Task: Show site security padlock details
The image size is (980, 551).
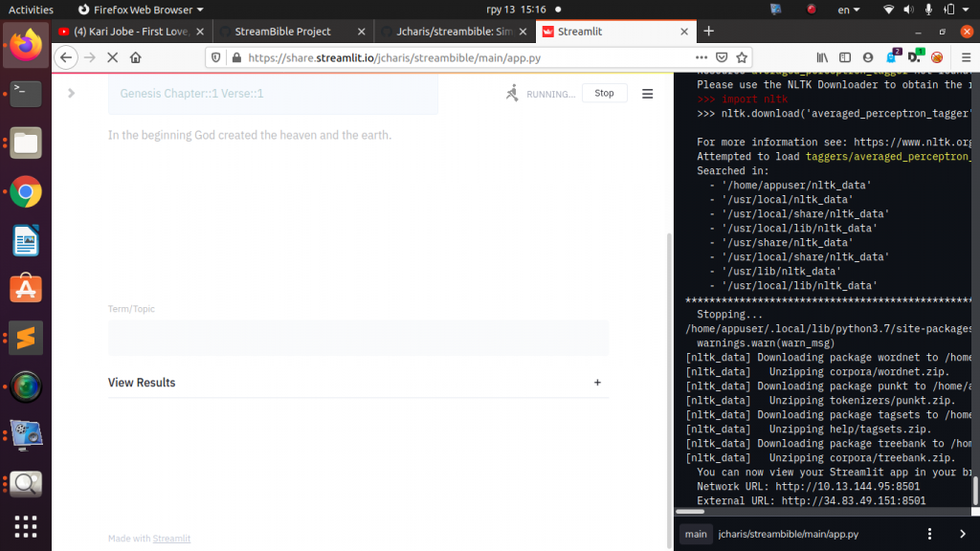Action: (x=236, y=57)
